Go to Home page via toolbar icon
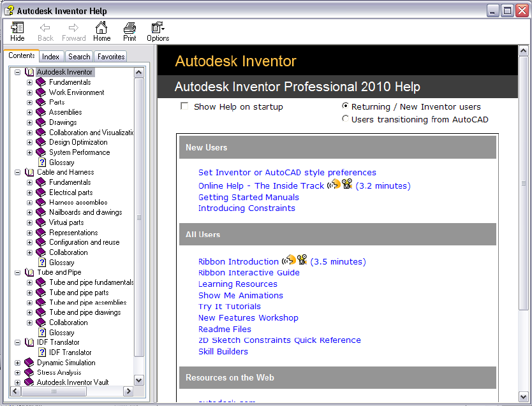 pyautogui.click(x=101, y=27)
